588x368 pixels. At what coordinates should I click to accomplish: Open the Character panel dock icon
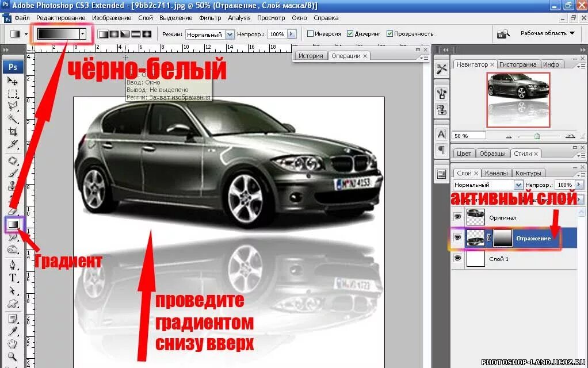[442, 134]
